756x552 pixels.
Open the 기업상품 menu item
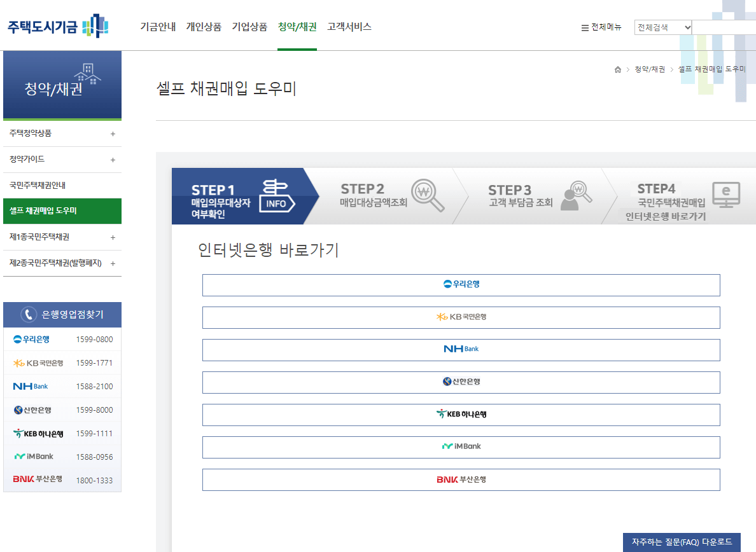249,27
